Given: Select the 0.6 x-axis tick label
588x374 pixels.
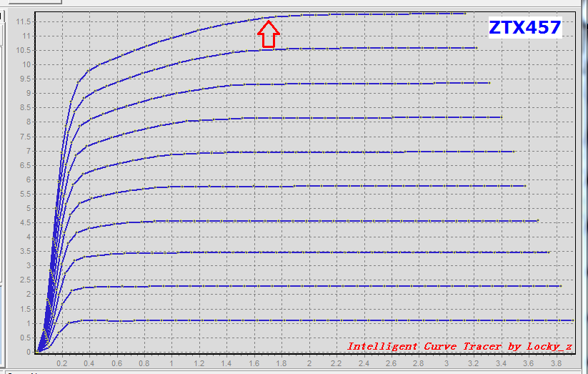Looking at the screenshot, I should 117,363.
